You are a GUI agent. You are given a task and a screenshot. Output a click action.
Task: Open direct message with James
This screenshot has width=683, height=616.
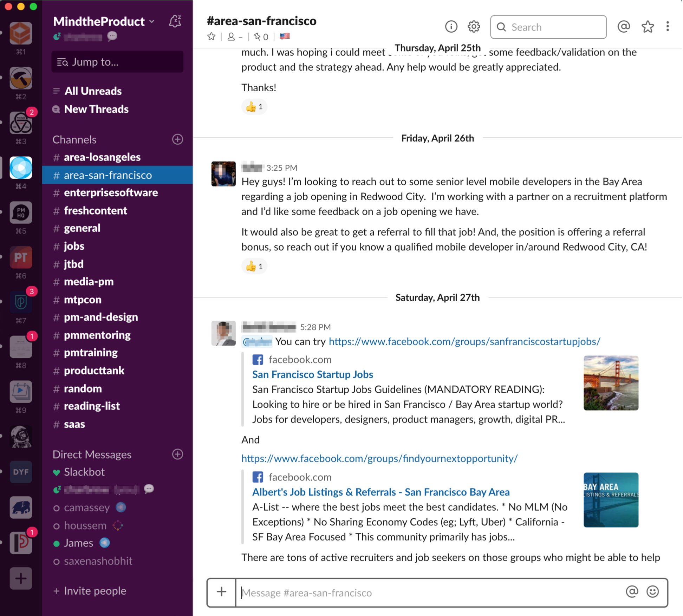[117, 543]
